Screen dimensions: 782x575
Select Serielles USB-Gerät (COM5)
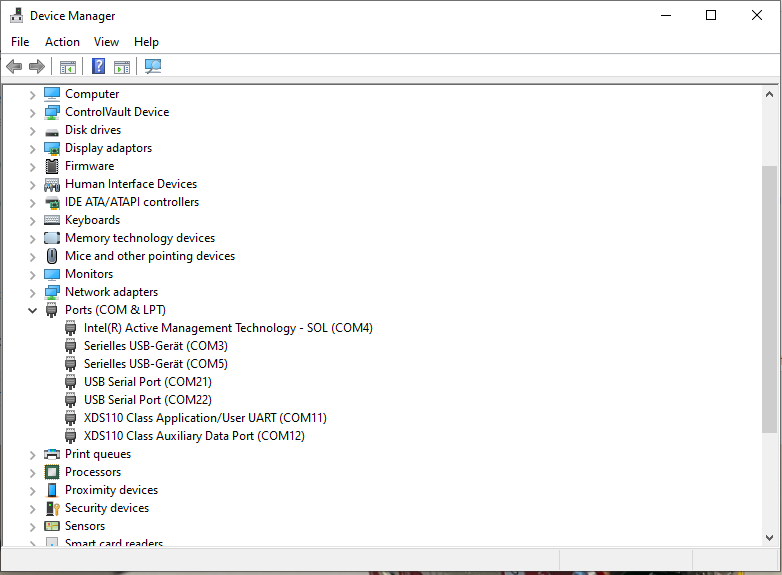pos(156,364)
